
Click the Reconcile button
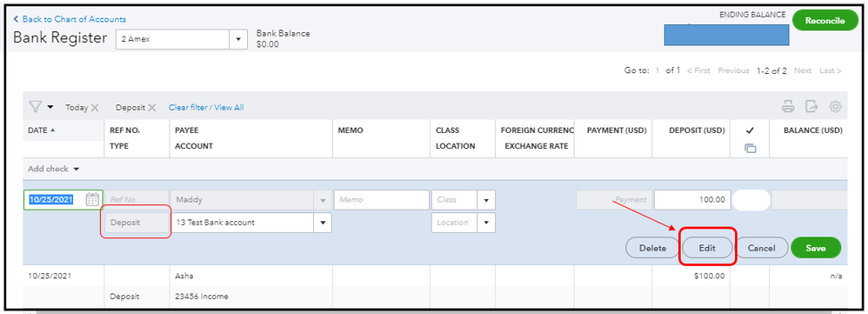[825, 21]
